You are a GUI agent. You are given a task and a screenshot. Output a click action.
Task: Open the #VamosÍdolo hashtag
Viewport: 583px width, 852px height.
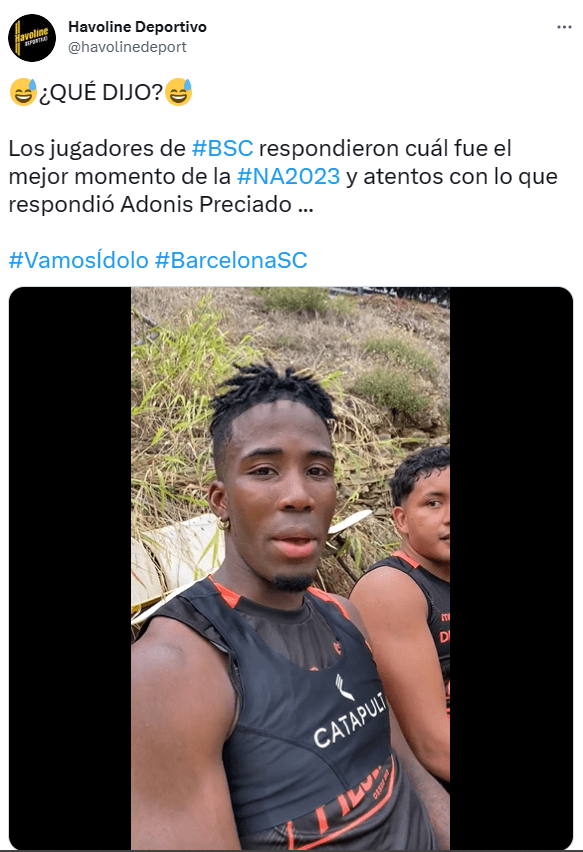click(x=79, y=260)
